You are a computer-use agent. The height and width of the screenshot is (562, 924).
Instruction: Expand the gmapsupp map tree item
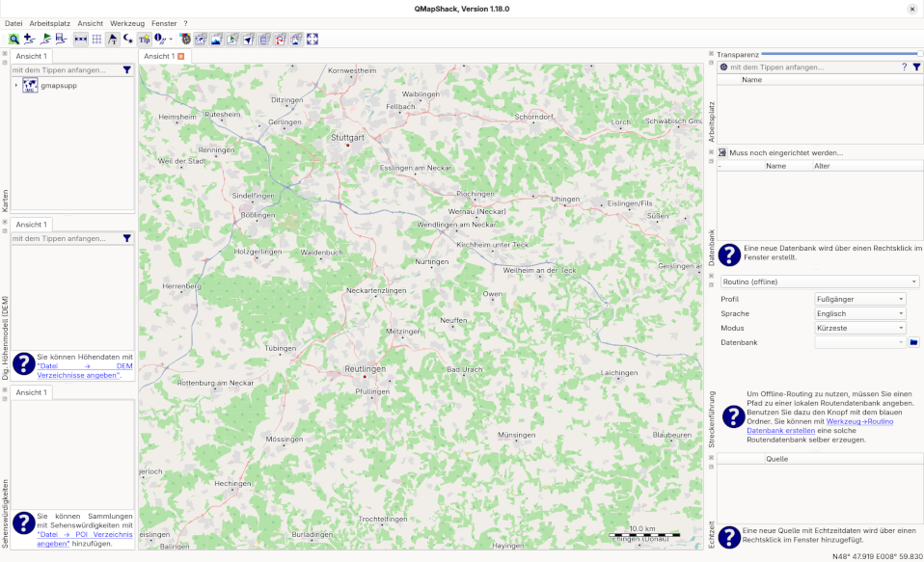pos(16,86)
